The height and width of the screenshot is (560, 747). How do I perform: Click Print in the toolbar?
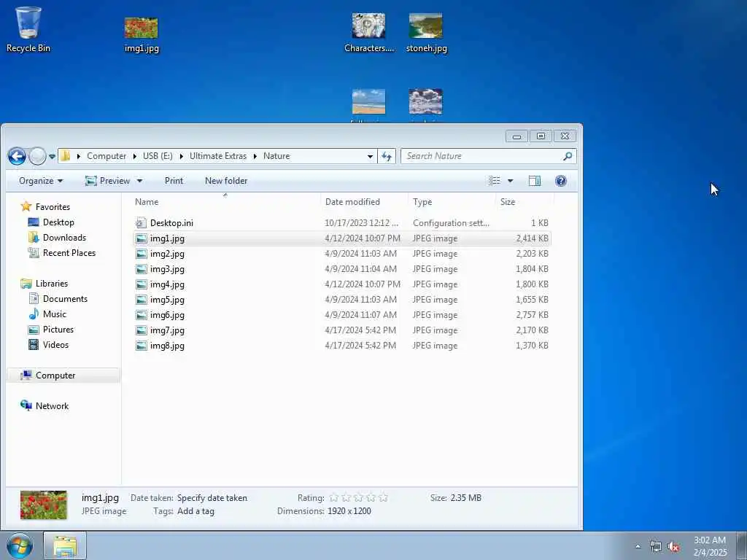[174, 181]
